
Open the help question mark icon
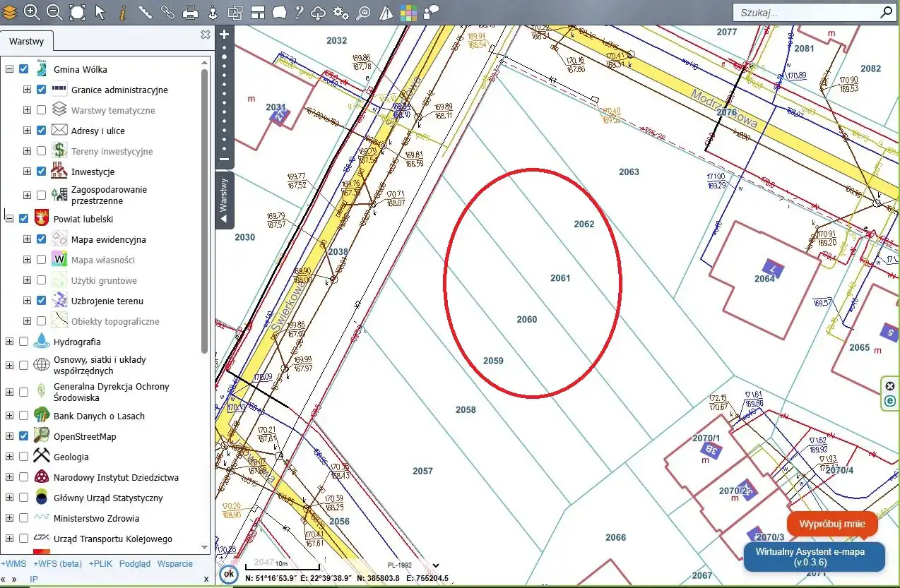point(299,12)
